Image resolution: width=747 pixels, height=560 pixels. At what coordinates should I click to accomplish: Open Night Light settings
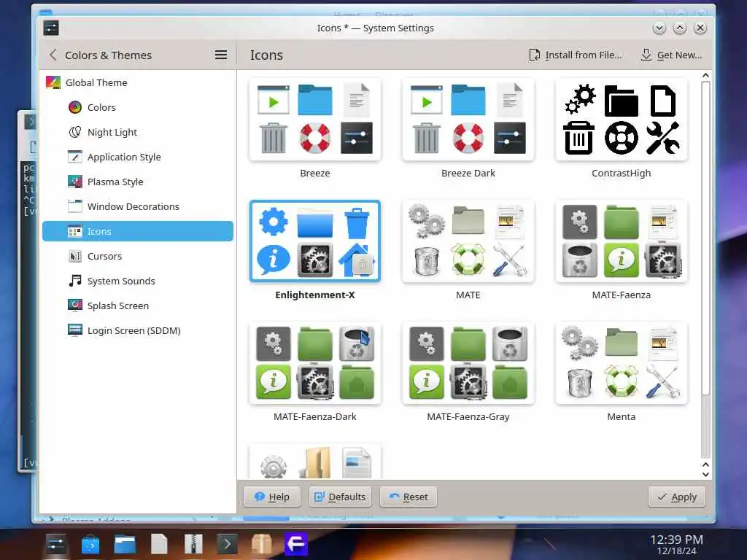coord(138,133)
